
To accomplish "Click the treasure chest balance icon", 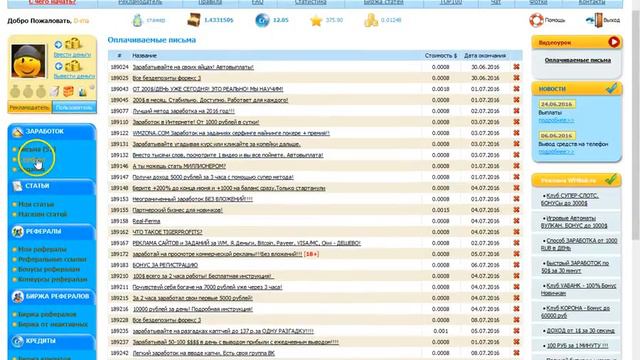I will click(193, 20).
